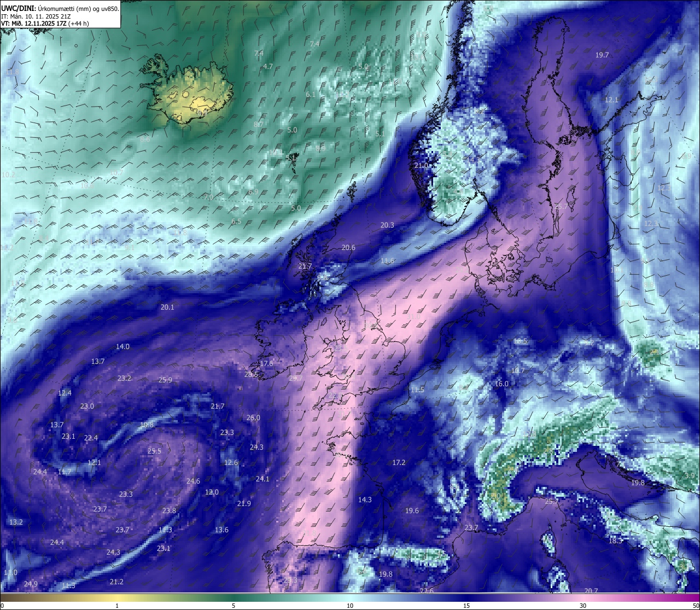The width and height of the screenshot is (700, 610).
Task: Click the 20.1 value west of Ireland
Action: (x=167, y=307)
